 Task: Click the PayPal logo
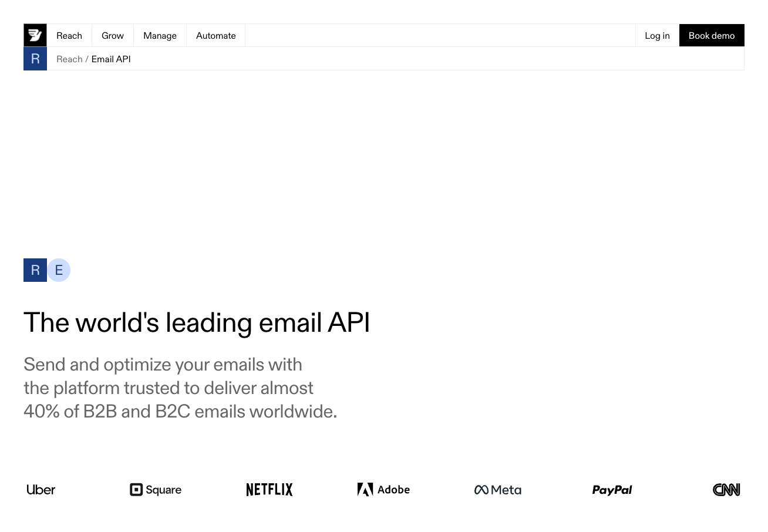612,489
